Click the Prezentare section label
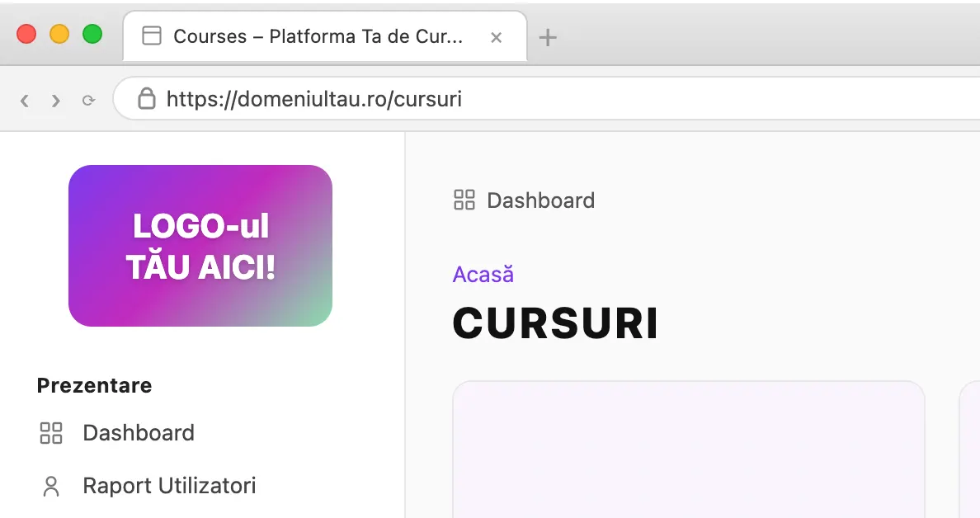This screenshot has width=980, height=518. pyautogui.click(x=94, y=385)
